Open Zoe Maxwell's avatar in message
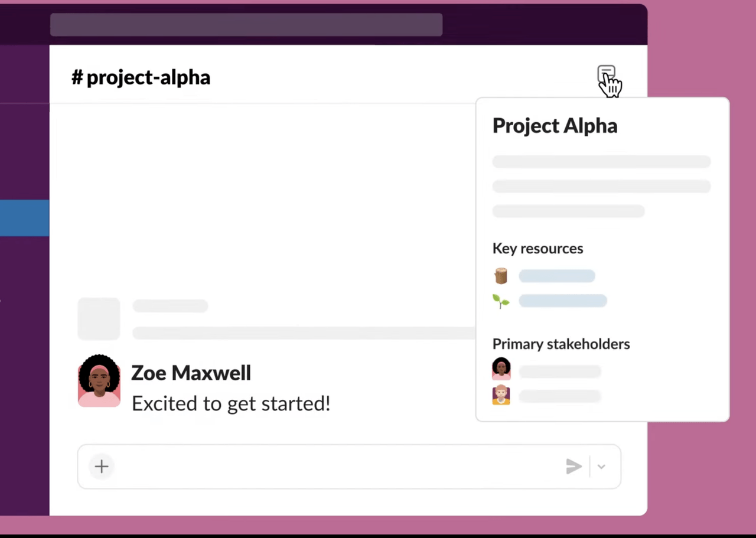Image resolution: width=756 pixels, height=538 pixels. pyautogui.click(x=99, y=381)
